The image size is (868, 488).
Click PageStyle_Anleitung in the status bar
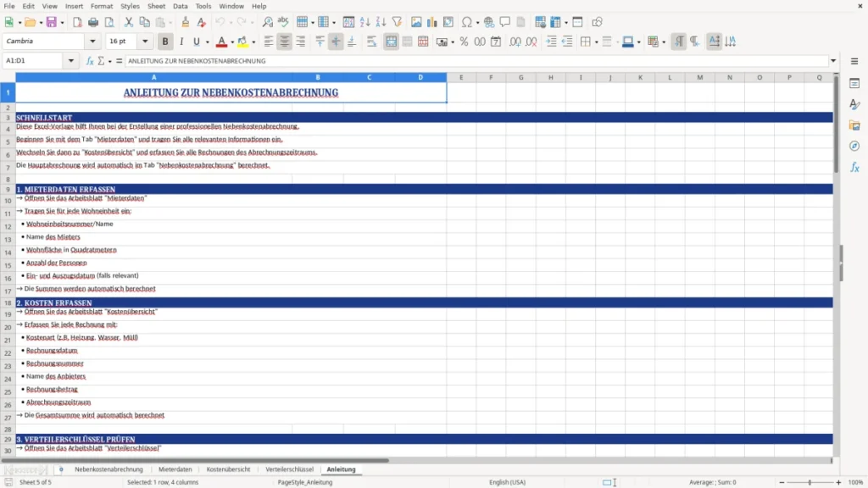(x=305, y=482)
